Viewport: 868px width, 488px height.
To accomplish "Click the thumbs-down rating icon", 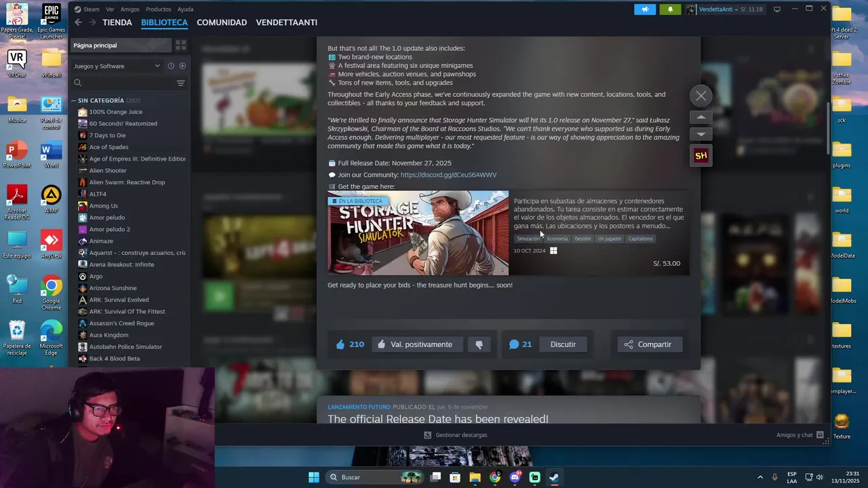I will coord(479,344).
